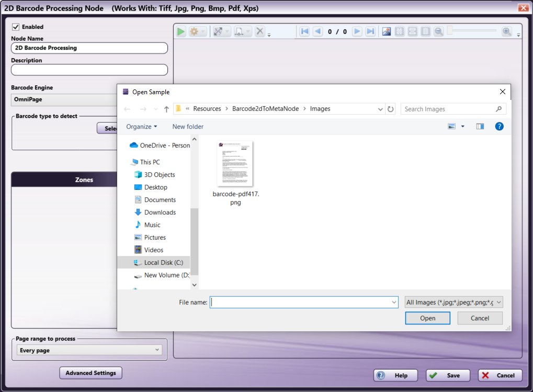Select Local Disk (C:) in navigation pane

[154, 262]
